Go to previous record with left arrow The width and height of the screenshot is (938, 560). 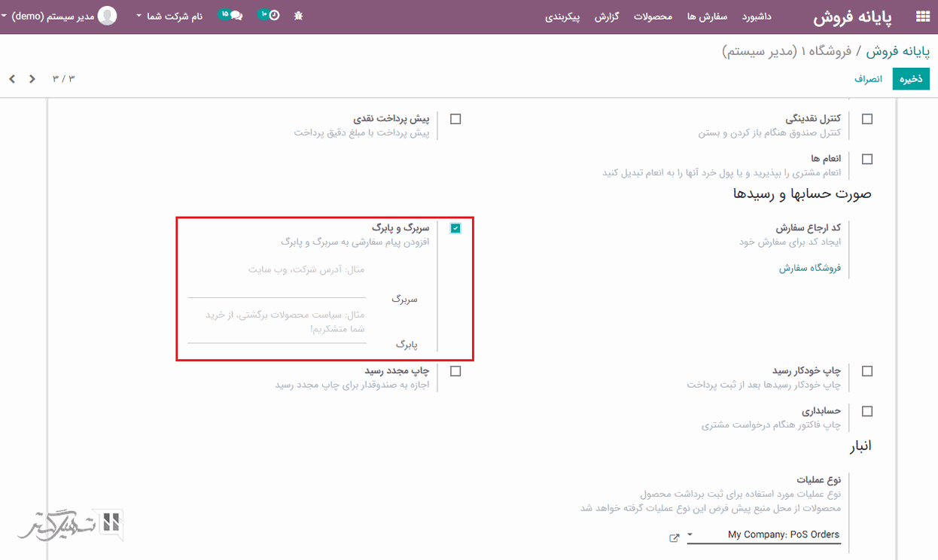[x=12, y=79]
